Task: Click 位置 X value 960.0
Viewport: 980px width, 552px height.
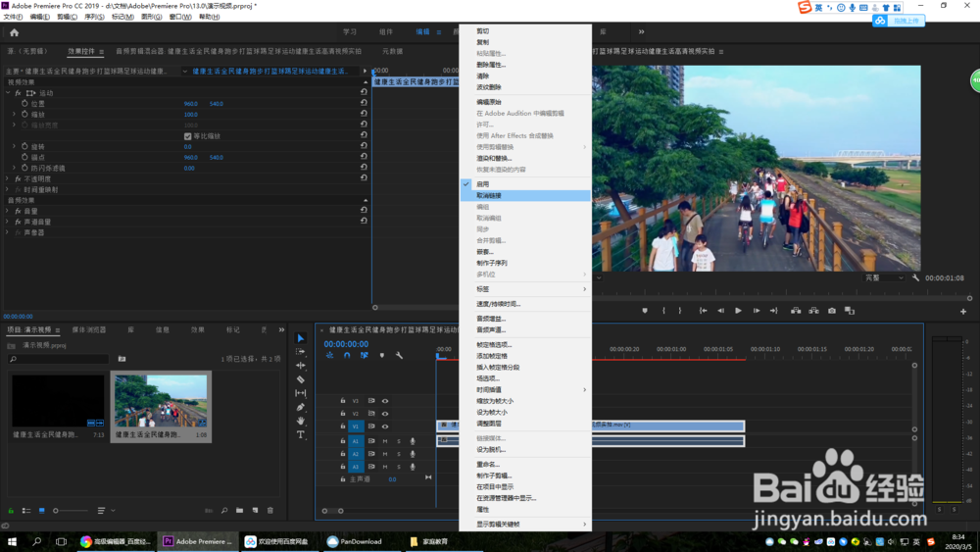Action: (x=191, y=104)
